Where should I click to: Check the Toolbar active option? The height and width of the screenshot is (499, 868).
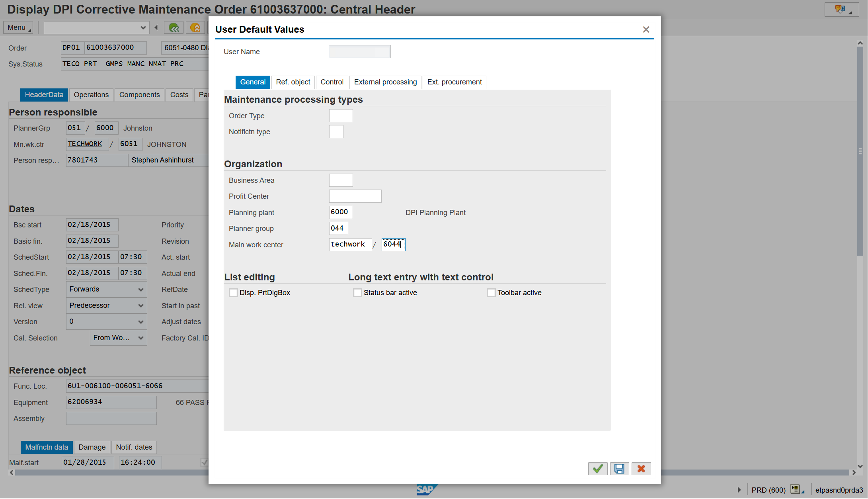491,293
